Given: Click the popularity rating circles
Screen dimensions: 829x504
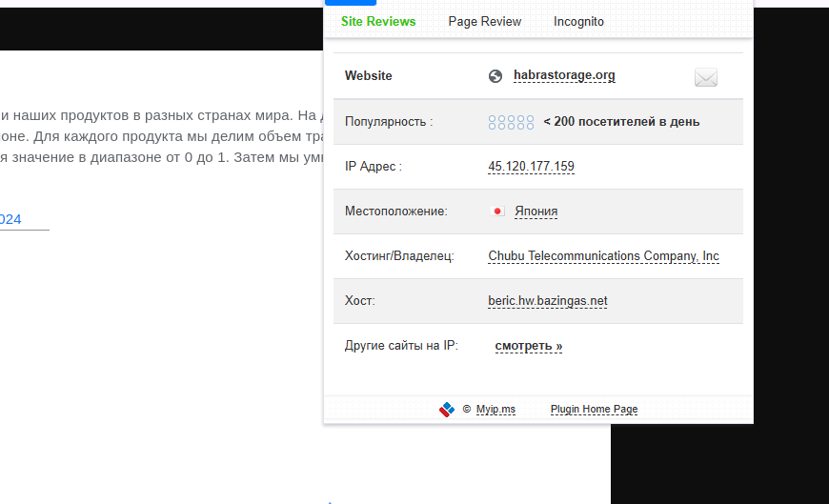Looking at the screenshot, I should pos(511,122).
